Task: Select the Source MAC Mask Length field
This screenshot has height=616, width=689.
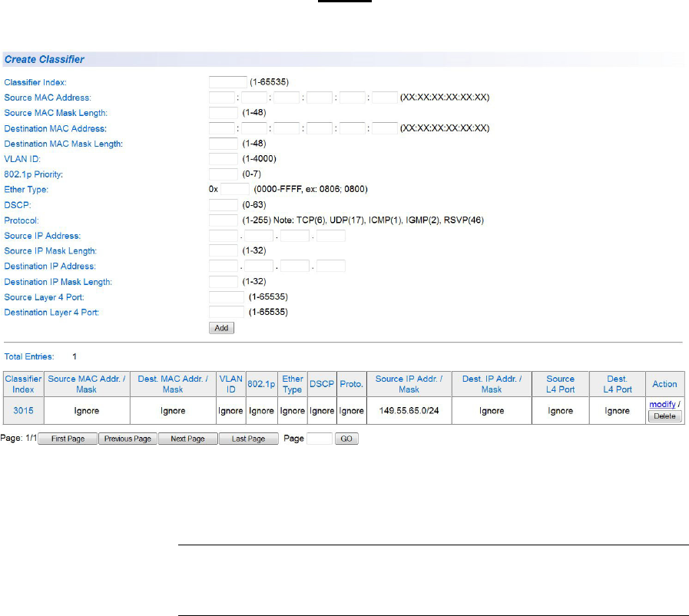Action: (224, 113)
